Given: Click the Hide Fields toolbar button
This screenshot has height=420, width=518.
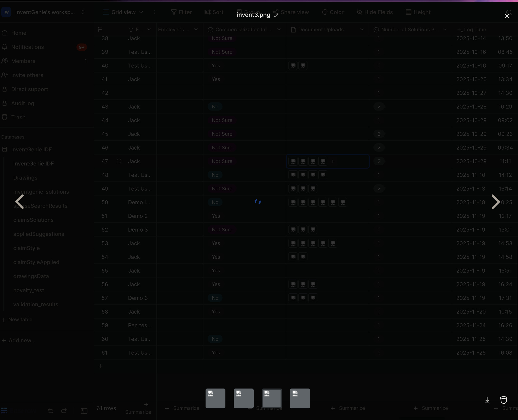Looking at the screenshot, I should [x=375, y=12].
